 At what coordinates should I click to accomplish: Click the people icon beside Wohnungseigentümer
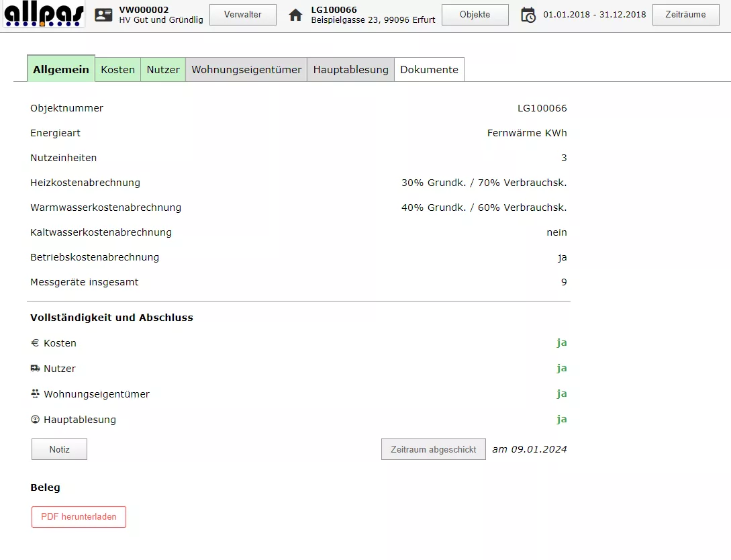(35, 394)
